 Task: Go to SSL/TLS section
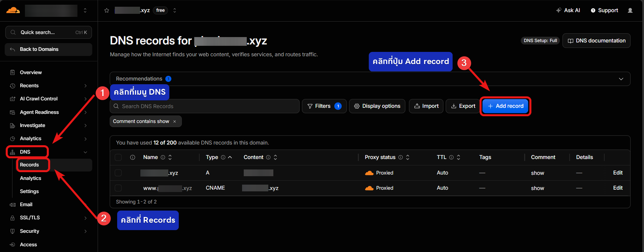tap(30, 218)
